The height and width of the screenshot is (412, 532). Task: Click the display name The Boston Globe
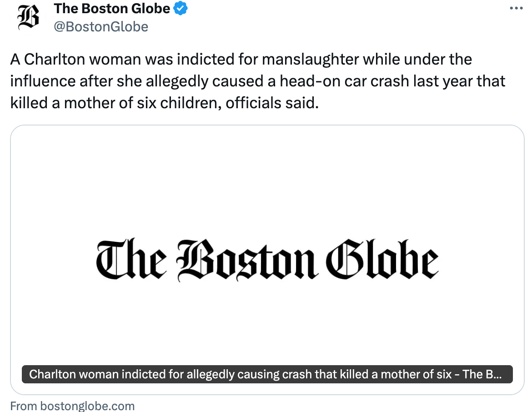(112, 8)
